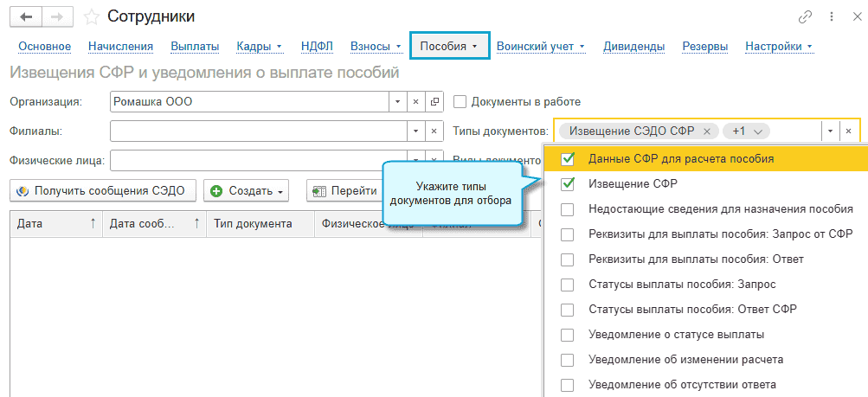Image resolution: width=868 pixels, height=397 pixels.
Task: Open the highlighted Пособия menu
Action: tap(449, 47)
